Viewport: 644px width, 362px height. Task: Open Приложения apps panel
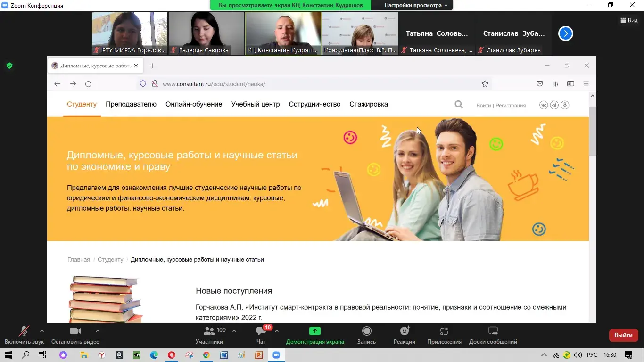click(444, 335)
